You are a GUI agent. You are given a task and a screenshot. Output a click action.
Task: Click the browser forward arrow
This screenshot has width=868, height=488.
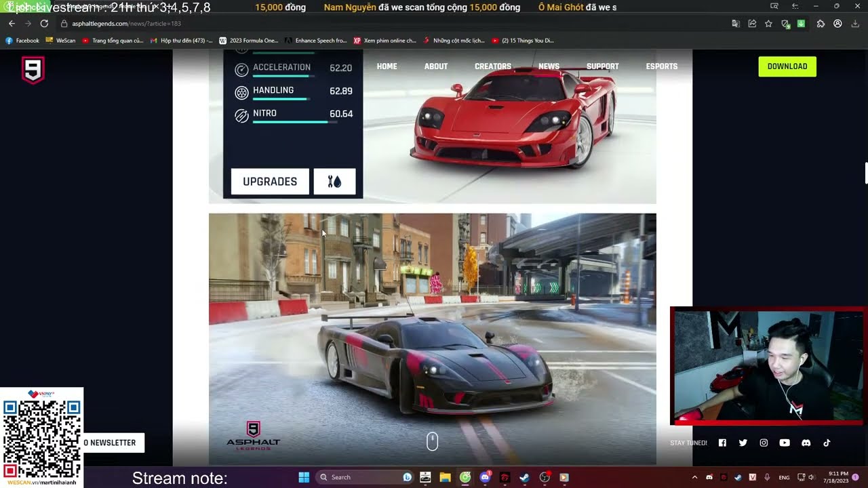pyautogui.click(x=28, y=24)
